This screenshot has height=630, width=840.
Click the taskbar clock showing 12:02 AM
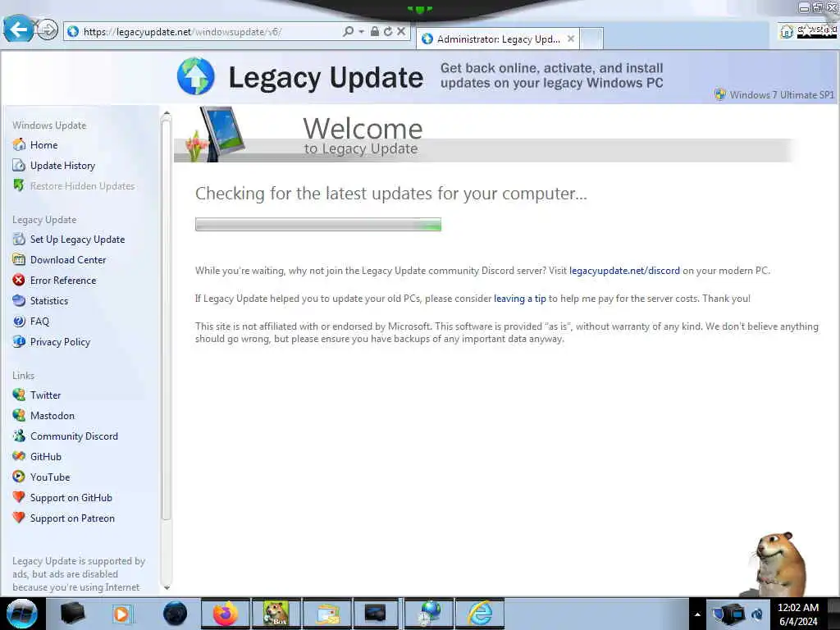click(x=798, y=614)
